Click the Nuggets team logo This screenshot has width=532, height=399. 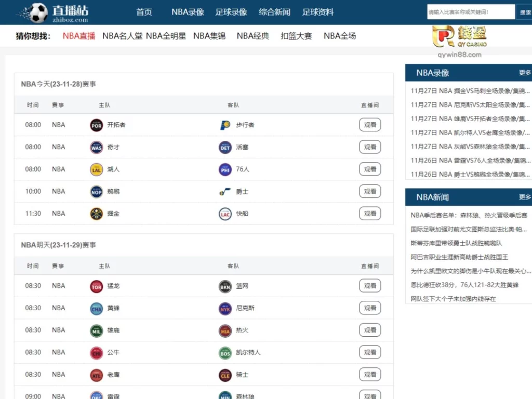click(x=96, y=213)
